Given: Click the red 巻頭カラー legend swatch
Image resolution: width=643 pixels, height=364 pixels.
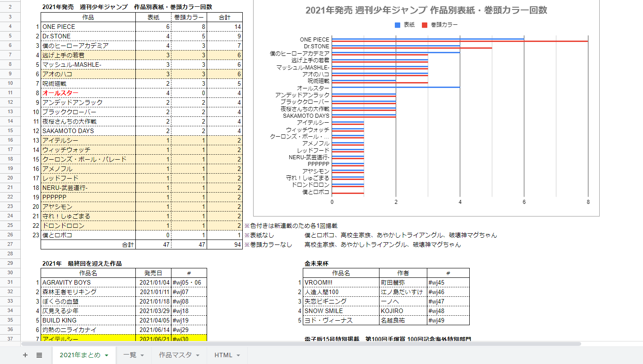Looking at the screenshot, I should (x=425, y=25).
